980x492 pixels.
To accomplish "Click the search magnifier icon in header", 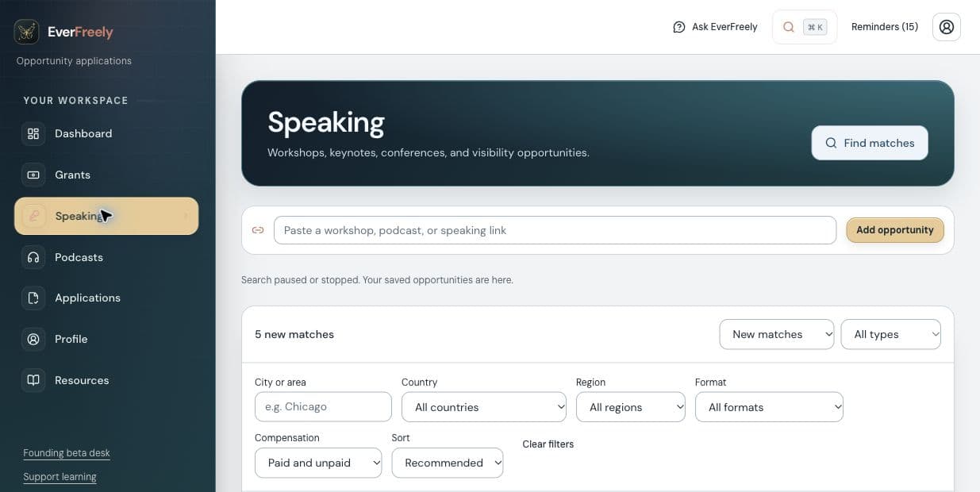I will pyautogui.click(x=789, y=27).
